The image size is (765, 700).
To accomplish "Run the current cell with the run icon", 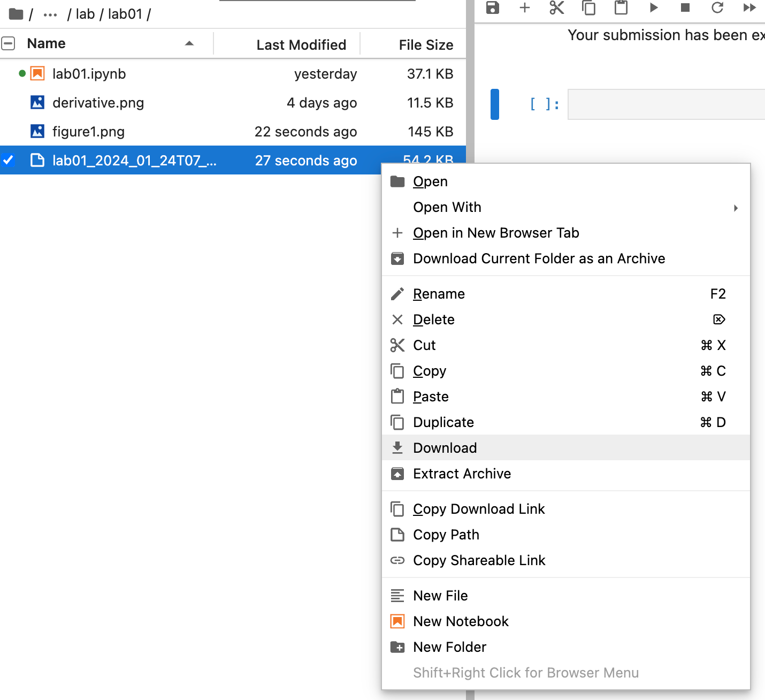I will 653,8.
